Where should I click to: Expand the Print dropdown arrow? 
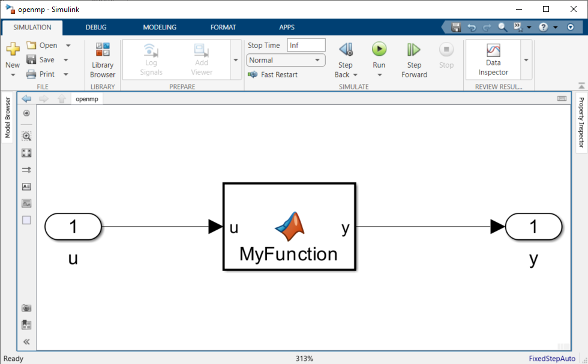[66, 74]
